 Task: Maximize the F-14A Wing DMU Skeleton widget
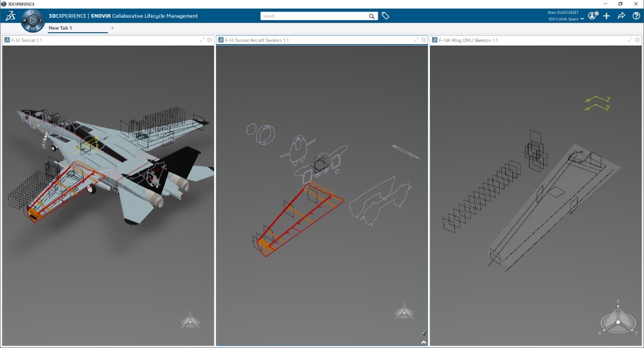coord(630,40)
